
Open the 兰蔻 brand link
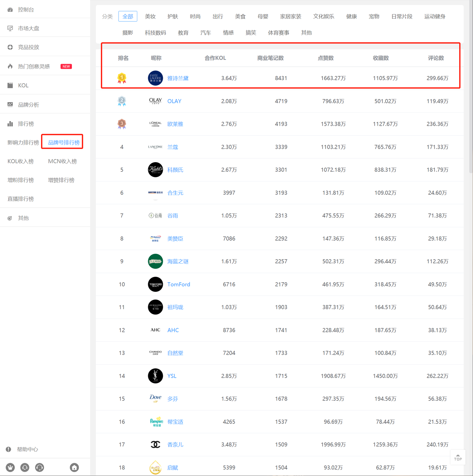pyautogui.click(x=172, y=147)
